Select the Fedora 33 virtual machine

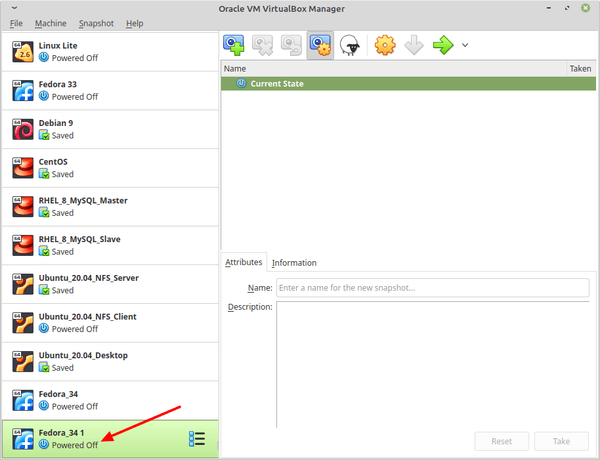(x=110, y=90)
